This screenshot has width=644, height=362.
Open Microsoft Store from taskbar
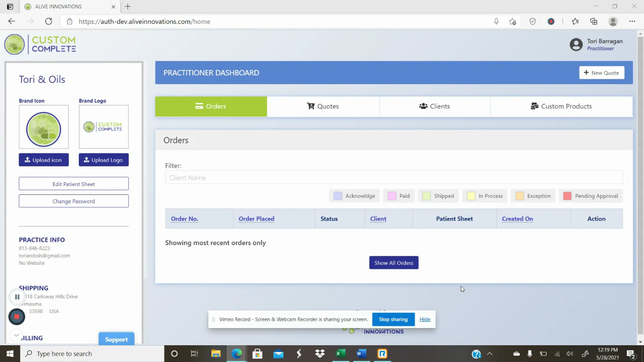pyautogui.click(x=257, y=354)
